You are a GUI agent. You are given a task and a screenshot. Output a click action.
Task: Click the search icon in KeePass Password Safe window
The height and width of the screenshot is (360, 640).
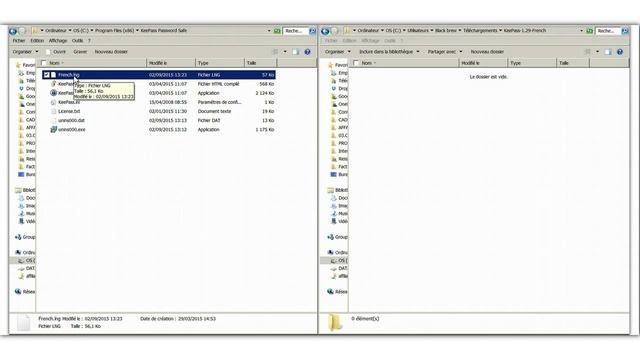coord(313,31)
